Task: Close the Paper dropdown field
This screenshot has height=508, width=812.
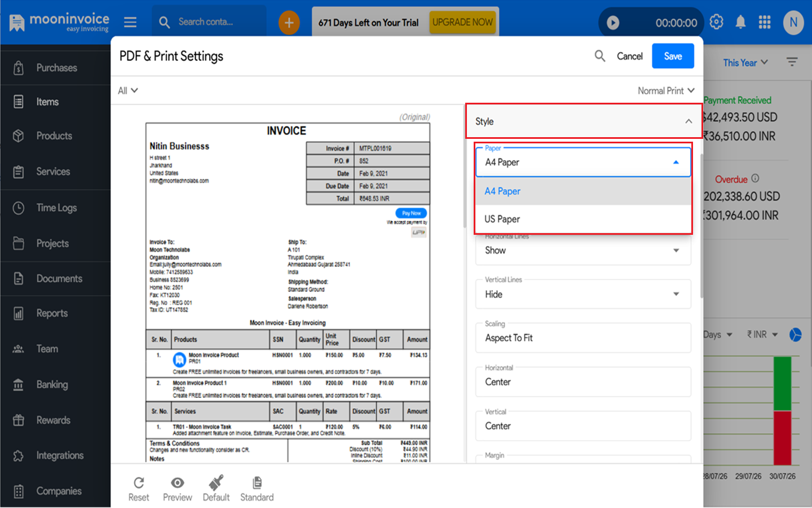Action: [x=583, y=163]
